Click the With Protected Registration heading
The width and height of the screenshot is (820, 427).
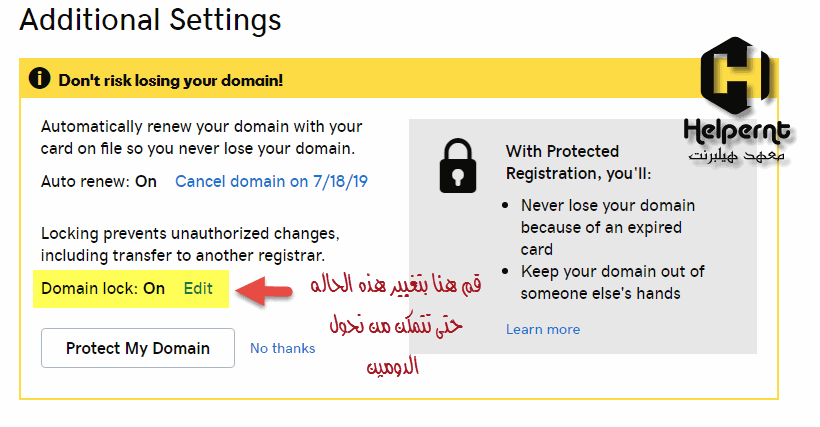click(578, 162)
